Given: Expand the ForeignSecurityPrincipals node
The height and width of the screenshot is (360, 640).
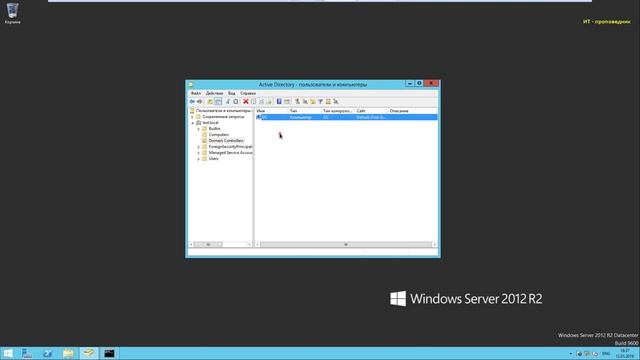Looking at the screenshot, I should pyautogui.click(x=199, y=147).
